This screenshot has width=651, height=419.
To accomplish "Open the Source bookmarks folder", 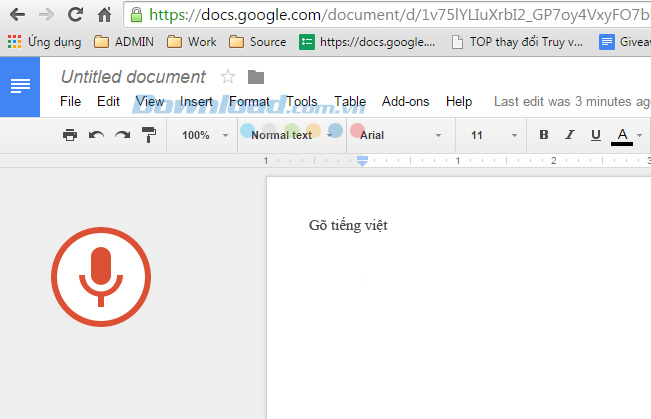I will pyautogui.click(x=257, y=42).
